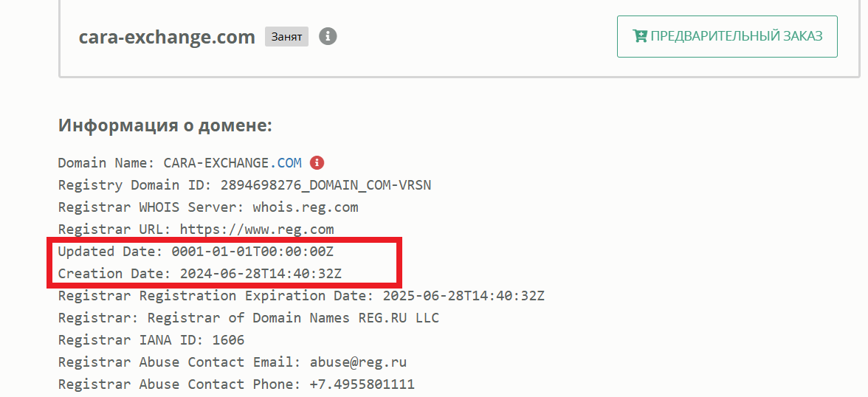
Task: Click the Занят status badge
Action: (x=286, y=37)
